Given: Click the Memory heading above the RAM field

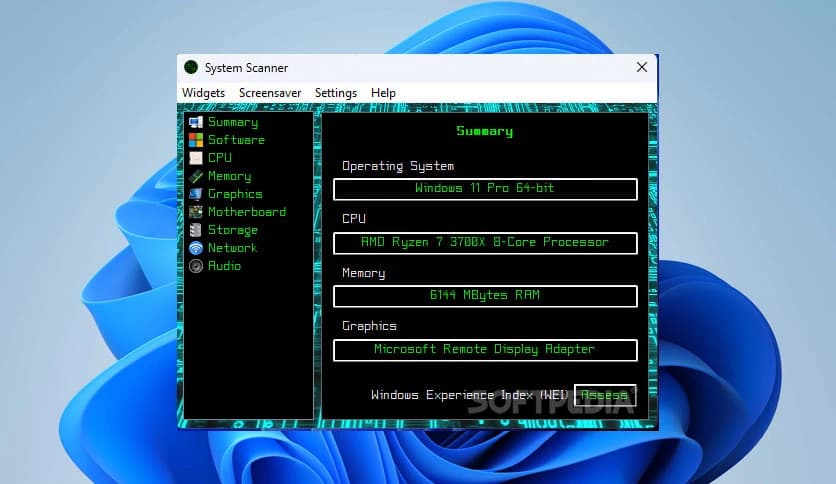Looking at the screenshot, I should 364,273.
